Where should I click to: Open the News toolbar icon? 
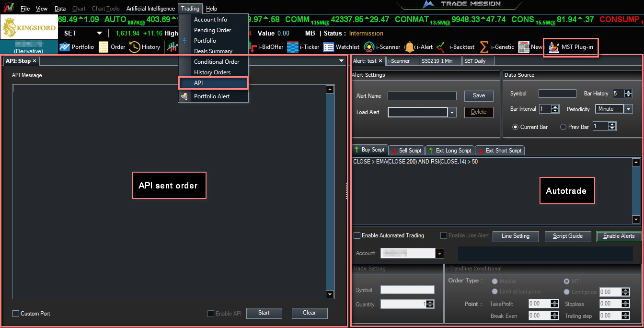click(523, 47)
